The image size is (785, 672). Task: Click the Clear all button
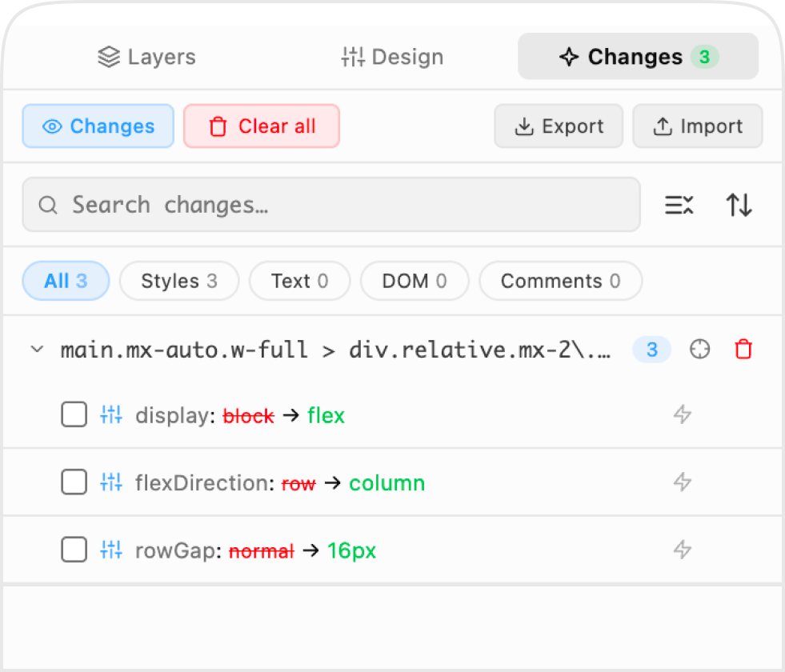(x=262, y=126)
